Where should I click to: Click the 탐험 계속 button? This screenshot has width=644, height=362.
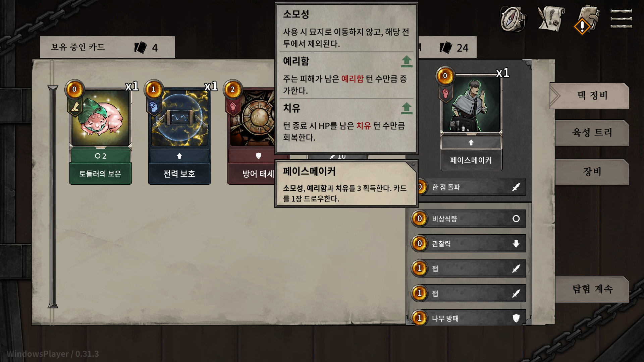coord(592,289)
